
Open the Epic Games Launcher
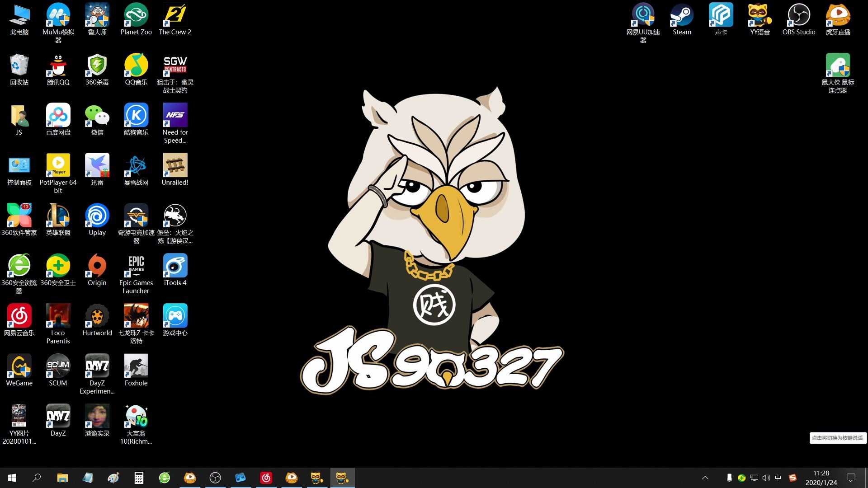tap(136, 267)
